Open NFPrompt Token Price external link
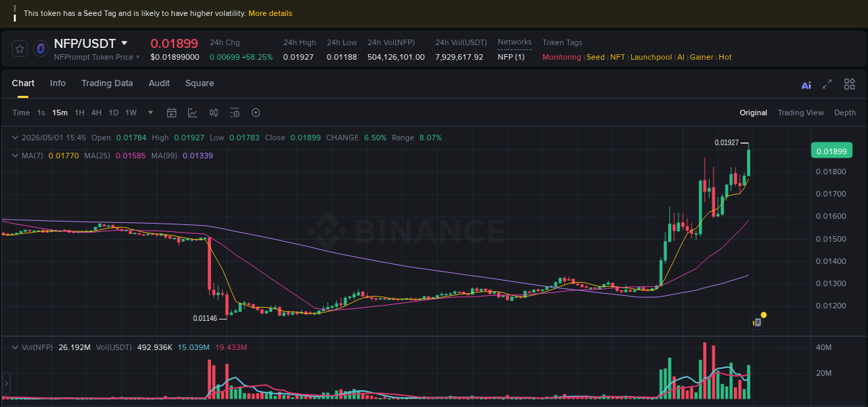This screenshot has height=407, width=868. [x=97, y=57]
